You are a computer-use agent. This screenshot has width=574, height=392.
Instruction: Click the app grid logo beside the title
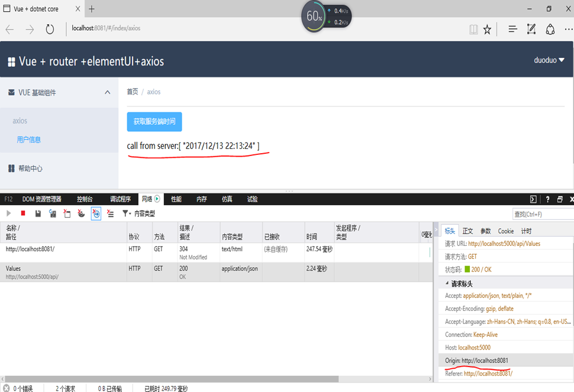pyautogui.click(x=11, y=62)
